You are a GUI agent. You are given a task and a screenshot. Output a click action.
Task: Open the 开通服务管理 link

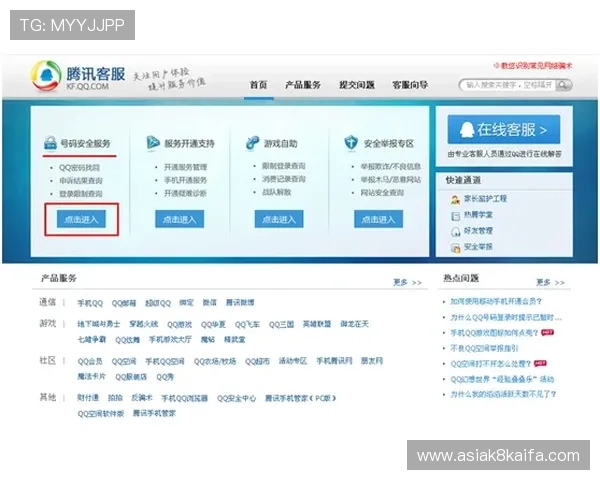coord(186,167)
